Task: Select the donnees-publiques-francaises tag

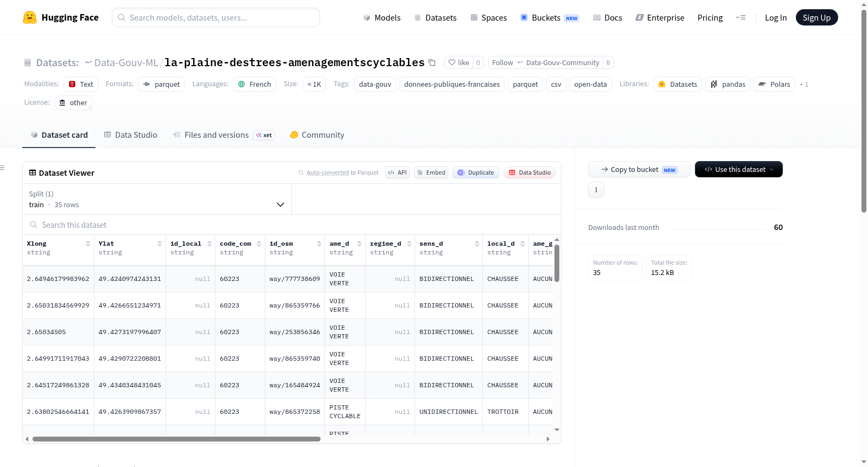Action: coord(452,84)
